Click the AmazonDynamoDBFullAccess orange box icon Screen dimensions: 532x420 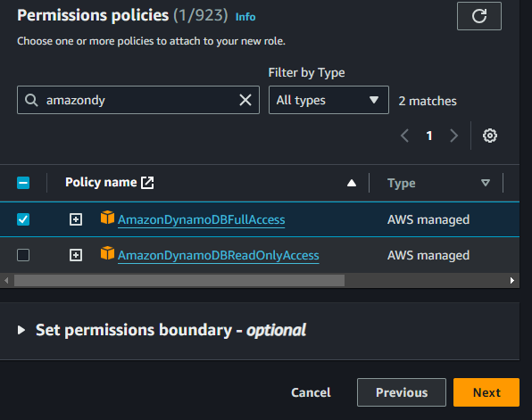point(107,218)
